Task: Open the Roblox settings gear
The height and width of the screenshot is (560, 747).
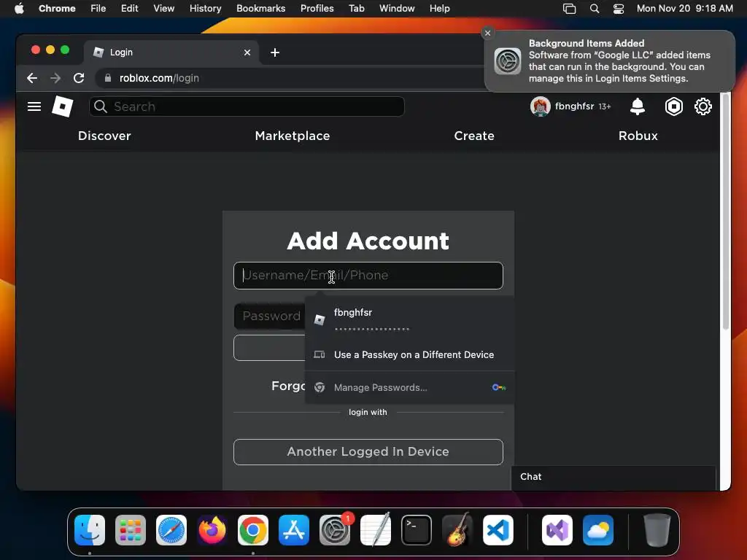Action: (x=703, y=106)
